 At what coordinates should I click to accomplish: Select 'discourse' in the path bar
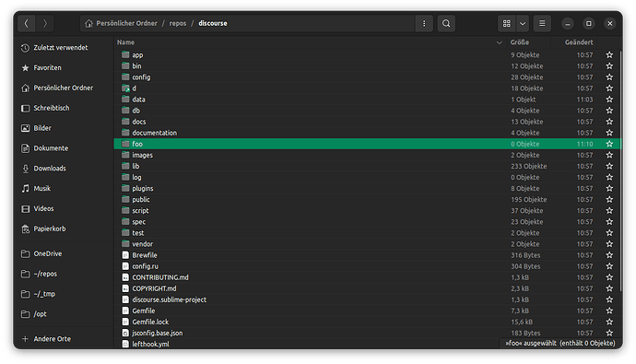click(213, 24)
